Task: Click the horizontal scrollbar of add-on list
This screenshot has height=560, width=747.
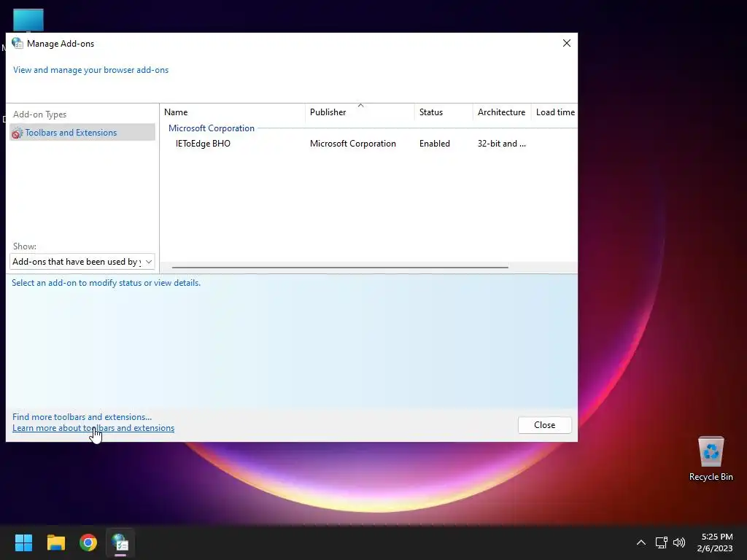Action: (340, 267)
